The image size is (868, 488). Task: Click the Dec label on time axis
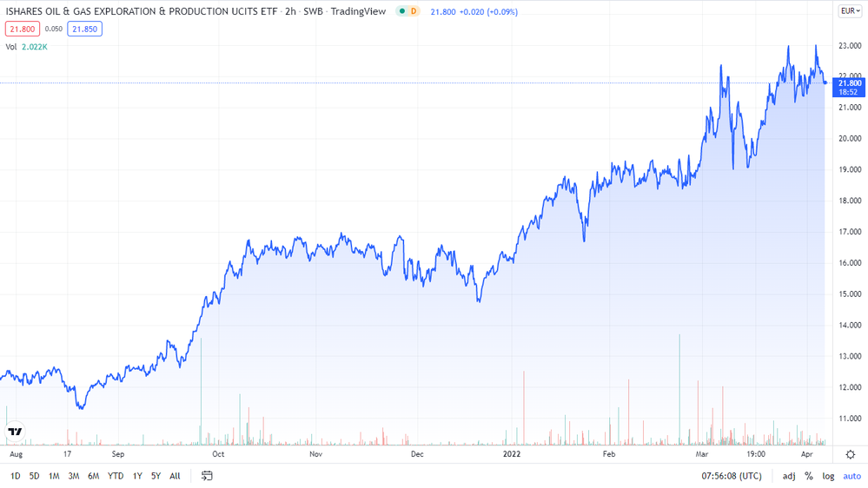(417, 454)
